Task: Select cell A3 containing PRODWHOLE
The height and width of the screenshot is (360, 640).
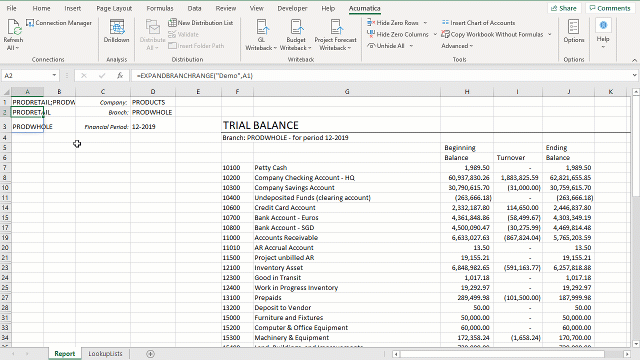Action: 27,125
